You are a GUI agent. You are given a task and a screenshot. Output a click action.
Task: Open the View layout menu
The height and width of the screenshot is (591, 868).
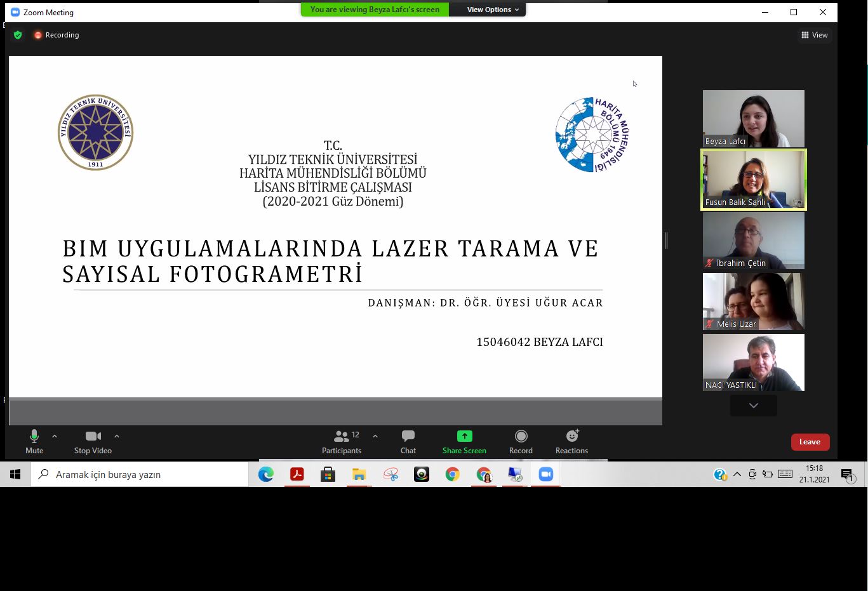pos(815,35)
